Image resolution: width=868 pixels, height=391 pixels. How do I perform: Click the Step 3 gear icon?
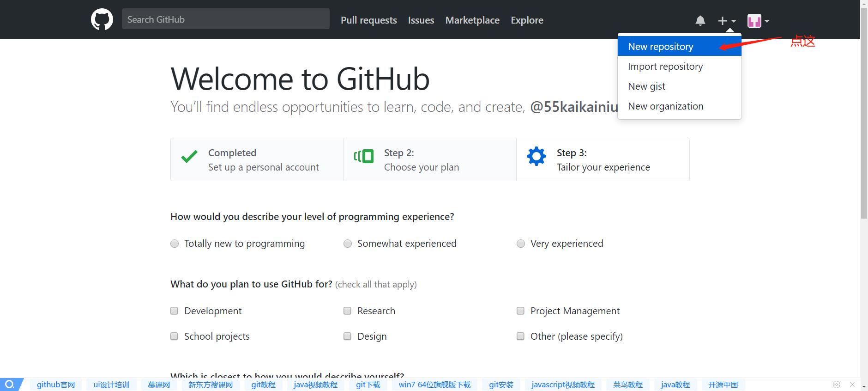(x=536, y=156)
